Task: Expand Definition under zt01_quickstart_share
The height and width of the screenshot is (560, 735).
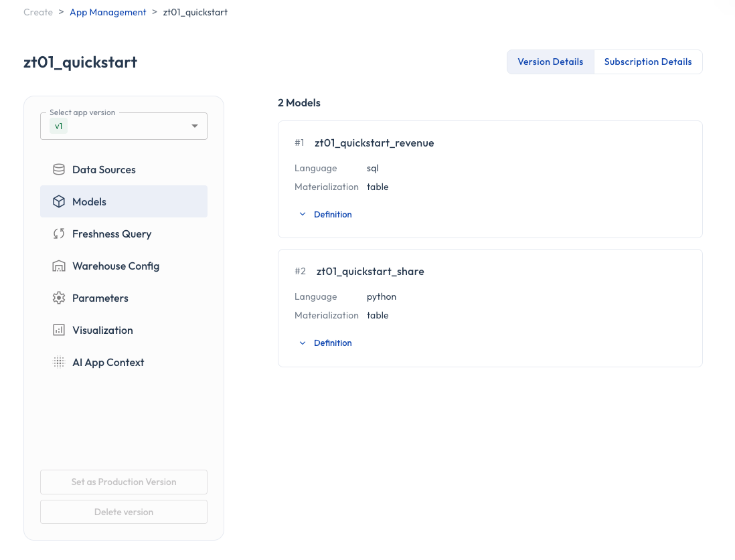Action: click(325, 343)
